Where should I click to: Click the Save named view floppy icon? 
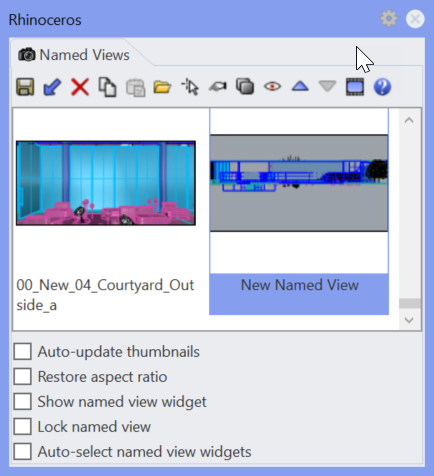(25, 87)
